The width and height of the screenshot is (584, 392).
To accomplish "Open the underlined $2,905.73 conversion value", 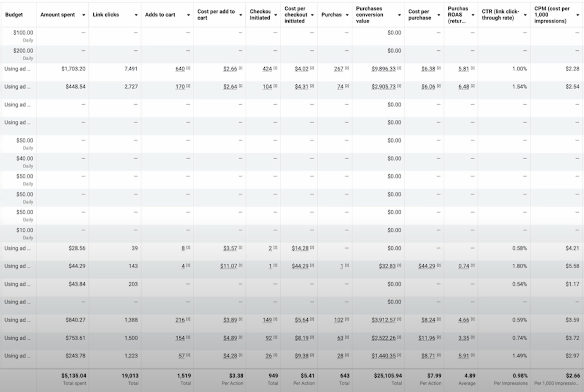I will click(383, 87).
